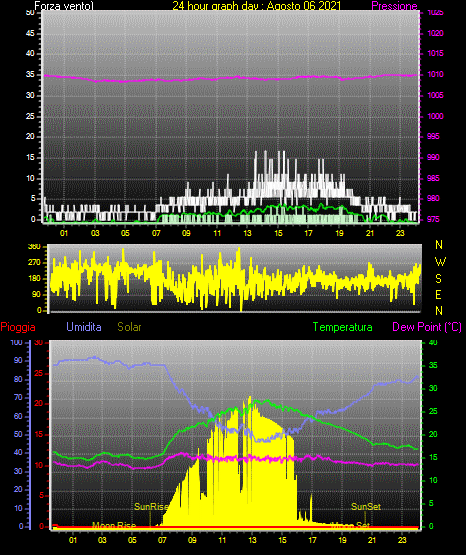Image resolution: width=466 pixels, height=555 pixels.
Task: Click the '990' pressure axis value
Action: (x=433, y=157)
